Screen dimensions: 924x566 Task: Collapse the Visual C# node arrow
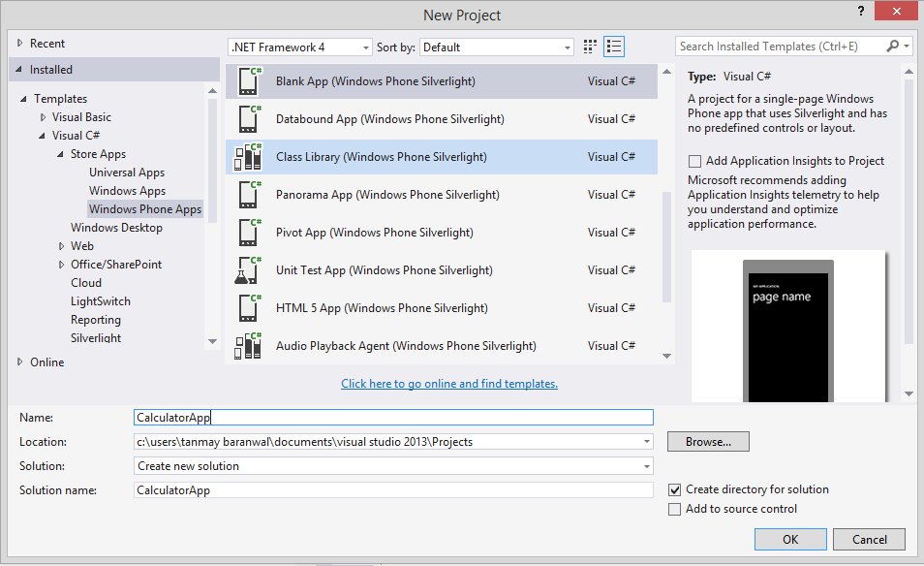tap(42, 136)
